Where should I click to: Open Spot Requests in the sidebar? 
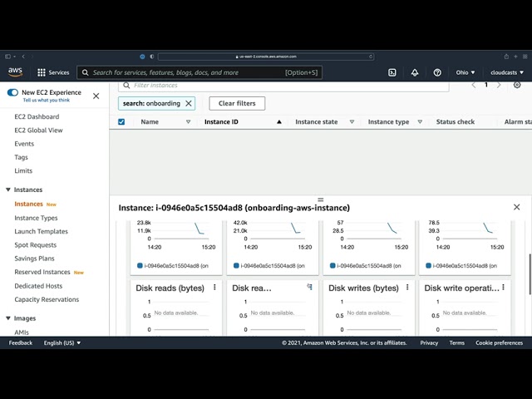35,245
